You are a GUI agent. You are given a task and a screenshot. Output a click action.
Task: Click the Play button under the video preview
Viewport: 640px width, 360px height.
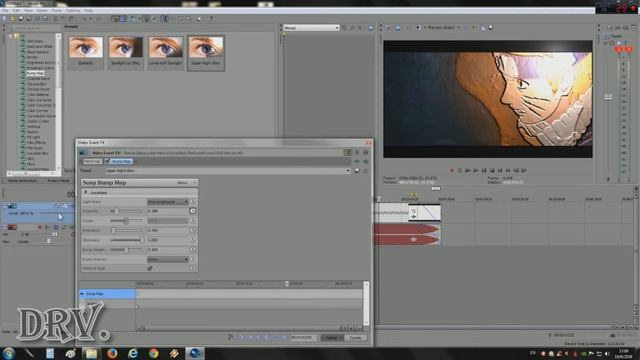[476, 170]
